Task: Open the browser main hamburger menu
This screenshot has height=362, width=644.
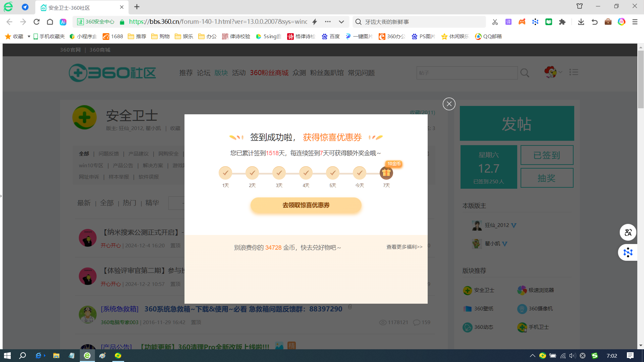Action: [x=635, y=22]
